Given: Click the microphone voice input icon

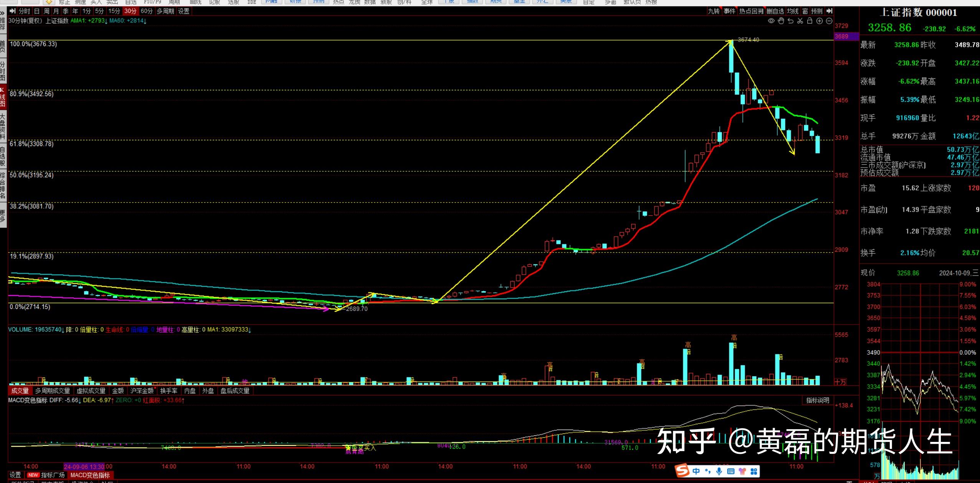Looking at the screenshot, I should tap(719, 471).
